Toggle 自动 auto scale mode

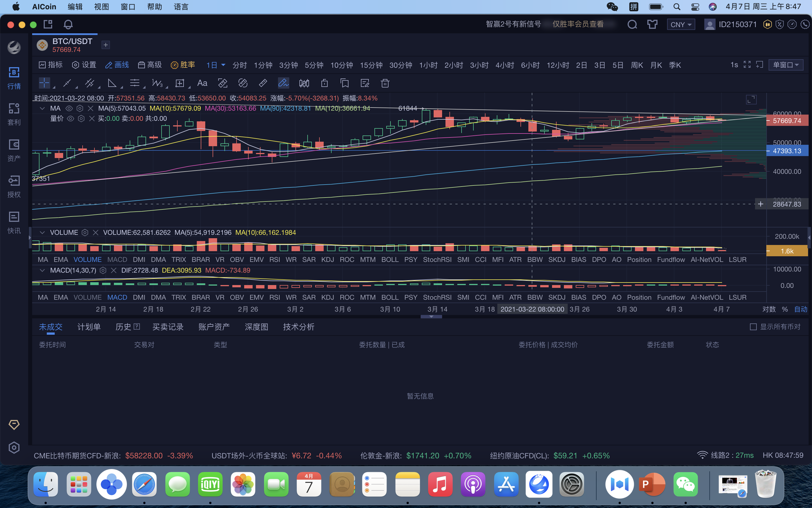(x=801, y=309)
